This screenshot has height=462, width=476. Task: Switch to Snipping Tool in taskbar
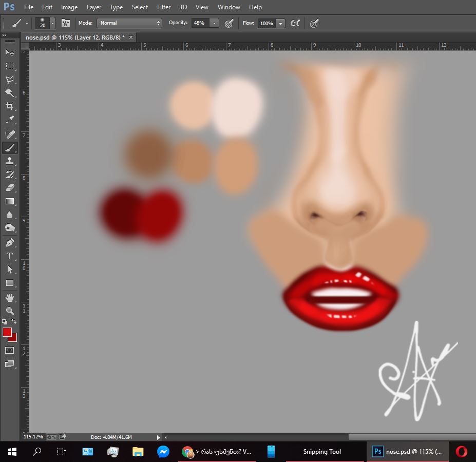click(x=322, y=452)
